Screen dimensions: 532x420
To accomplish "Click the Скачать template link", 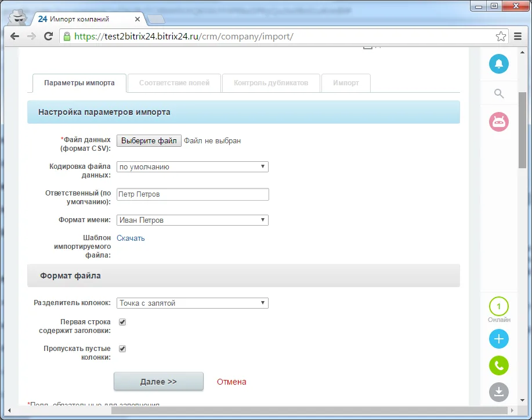I will (131, 238).
